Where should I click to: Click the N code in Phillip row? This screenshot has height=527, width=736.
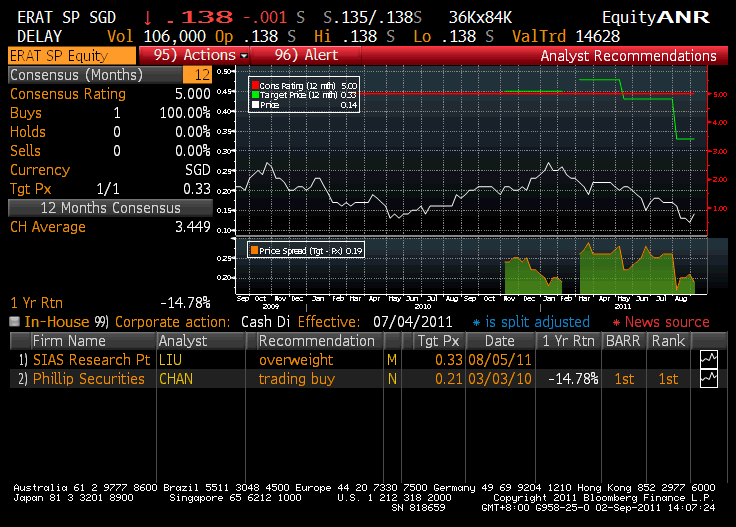(392, 379)
